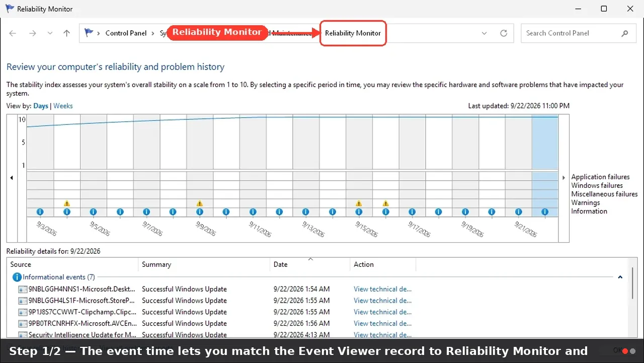Select the warning icon for 9/16/2026
The height and width of the screenshot is (363, 644).
pos(385,203)
